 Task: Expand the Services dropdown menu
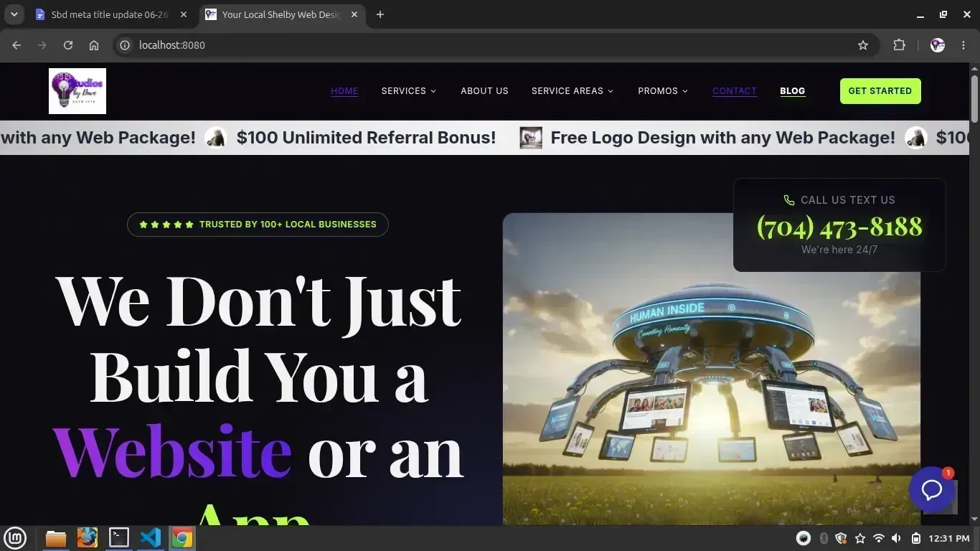tap(409, 91)
